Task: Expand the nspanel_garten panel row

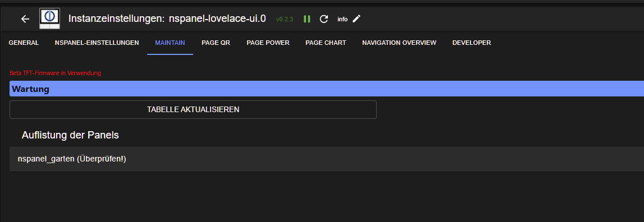Action: click(327, 159)
